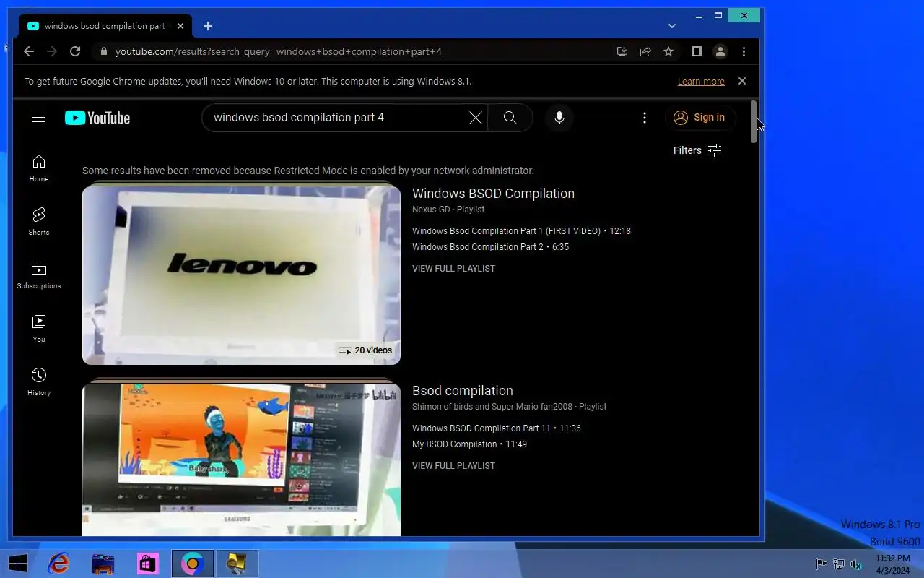Open Windows Store from taskbar
924x578 pixels.
click(148, 564)
